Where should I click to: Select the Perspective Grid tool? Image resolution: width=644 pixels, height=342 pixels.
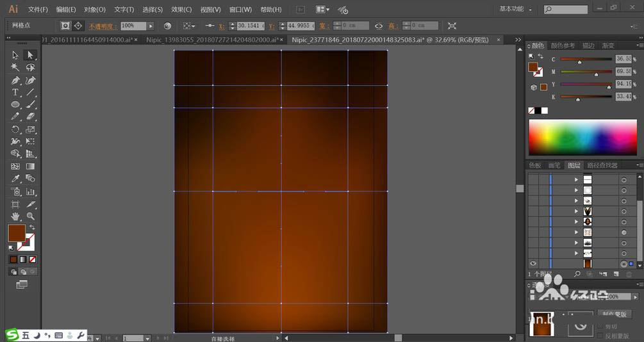point(30,154)
